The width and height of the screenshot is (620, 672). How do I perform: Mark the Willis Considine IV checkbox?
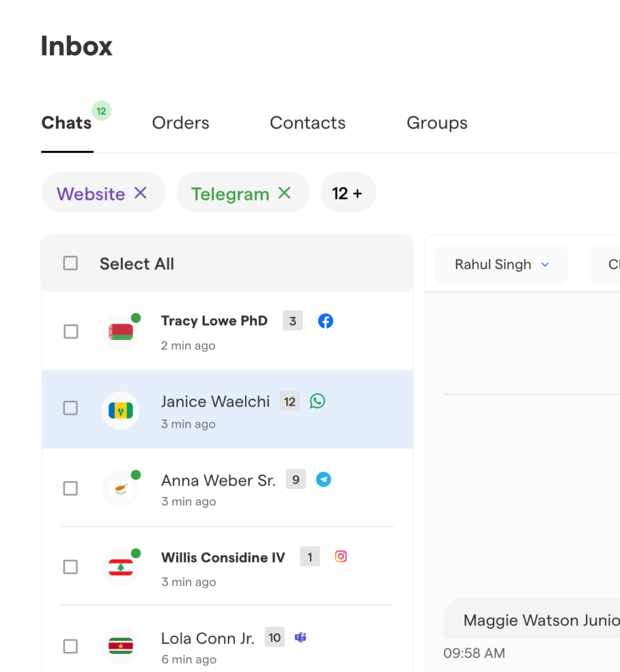(70, 566)
